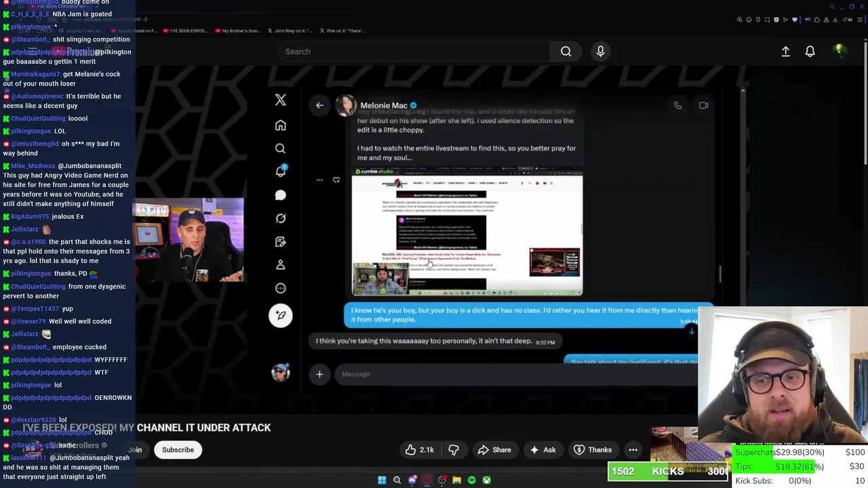Dislike the video
This screenshot has width=868, height=488.
coord(454,450)
